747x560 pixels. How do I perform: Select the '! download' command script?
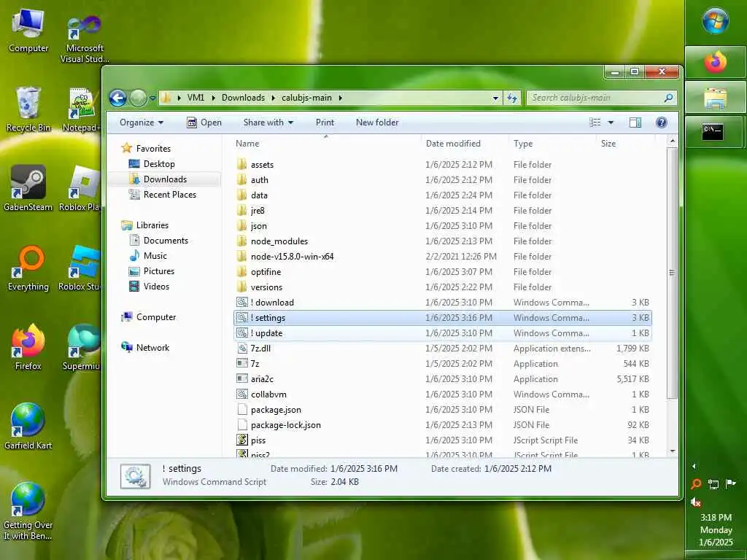(x=443, y=303)
